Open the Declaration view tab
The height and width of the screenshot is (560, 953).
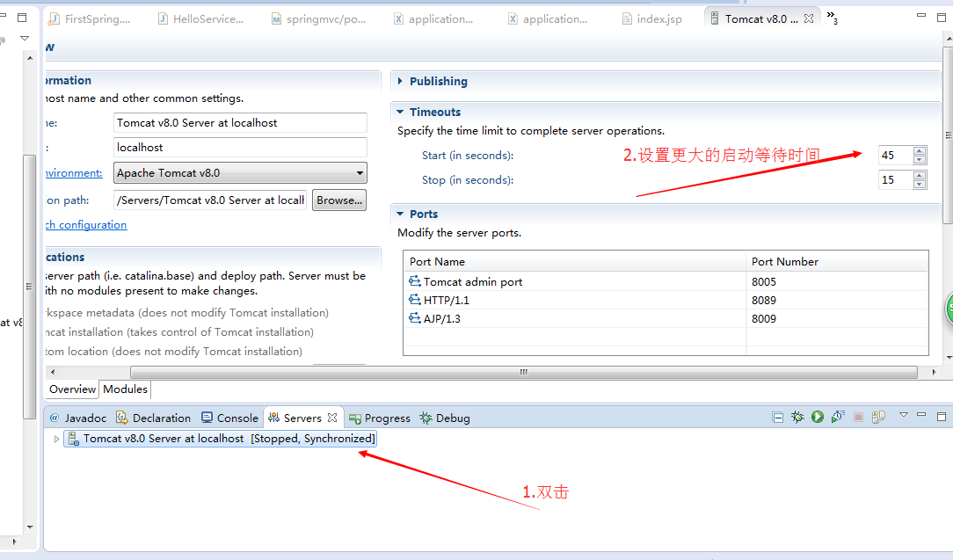pos(155,418)
